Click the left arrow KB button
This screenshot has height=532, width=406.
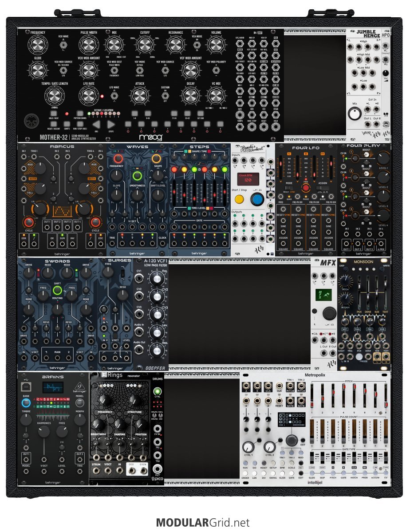pyautogui.click(x=96, y=124)
